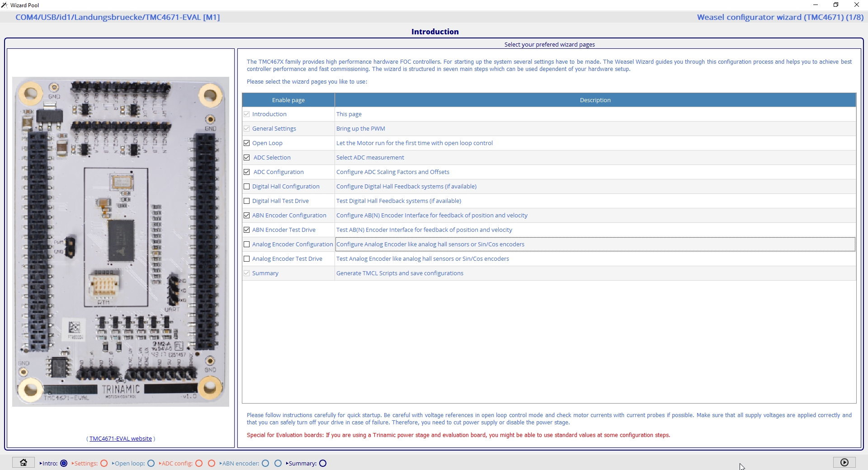Select the 'Select ADC measurement' cell
The height and width of the screenshot is (470, 868).
595,158
